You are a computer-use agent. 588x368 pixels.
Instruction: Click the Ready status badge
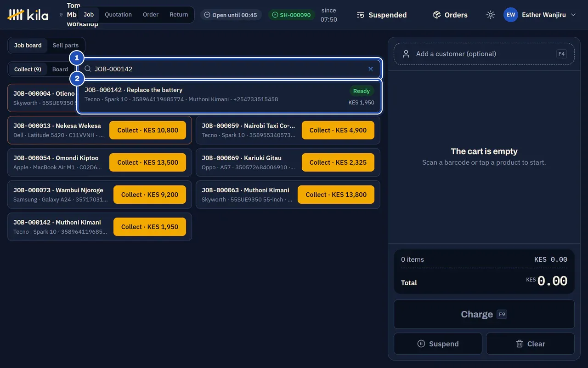[362, 91]
